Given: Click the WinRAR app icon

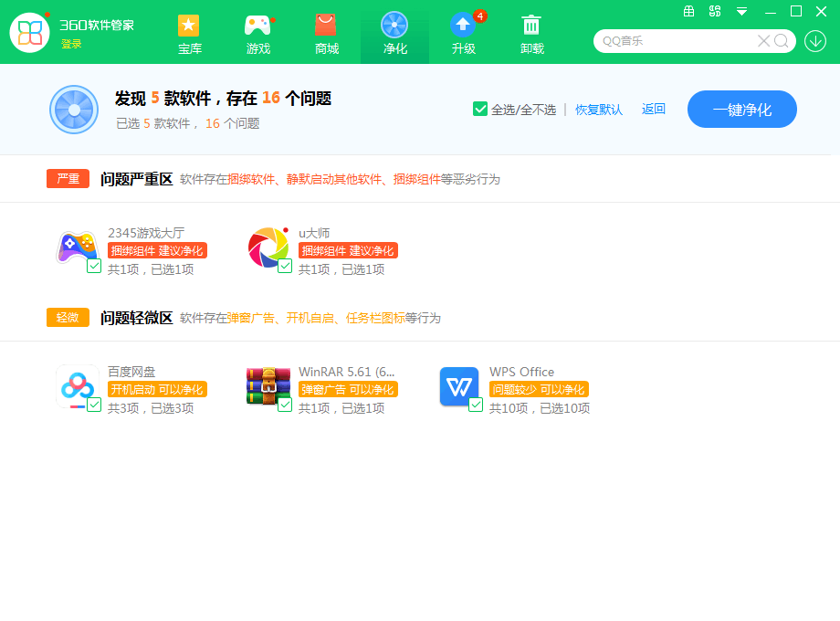Looking at the screenshot, I should [268, 386].
